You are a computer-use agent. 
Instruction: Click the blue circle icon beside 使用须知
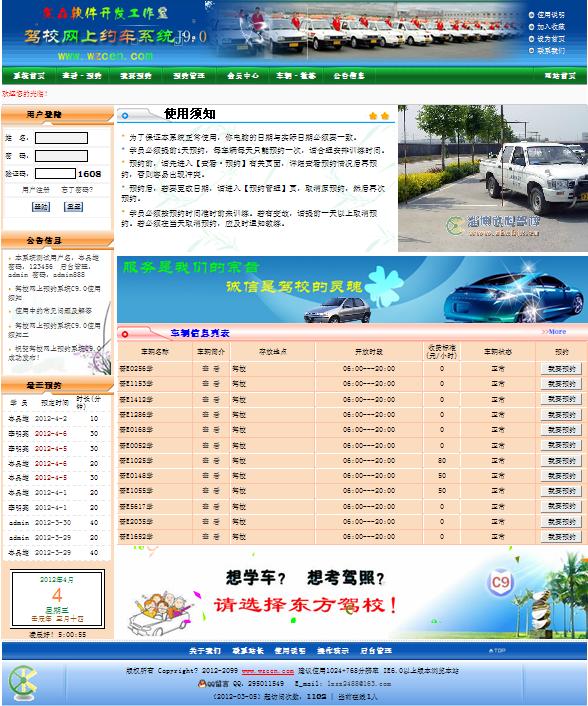click(x=125, y=116)
